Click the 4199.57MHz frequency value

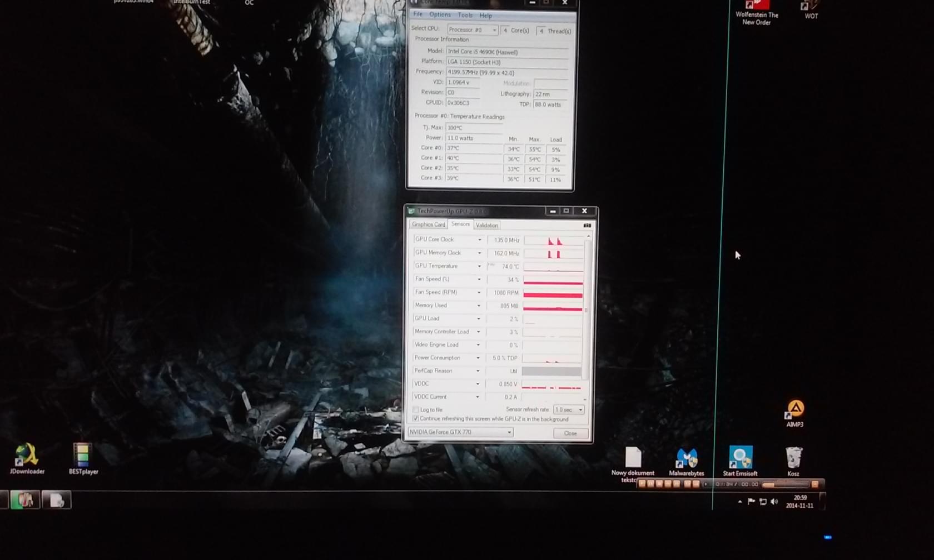tap(507, 72)
